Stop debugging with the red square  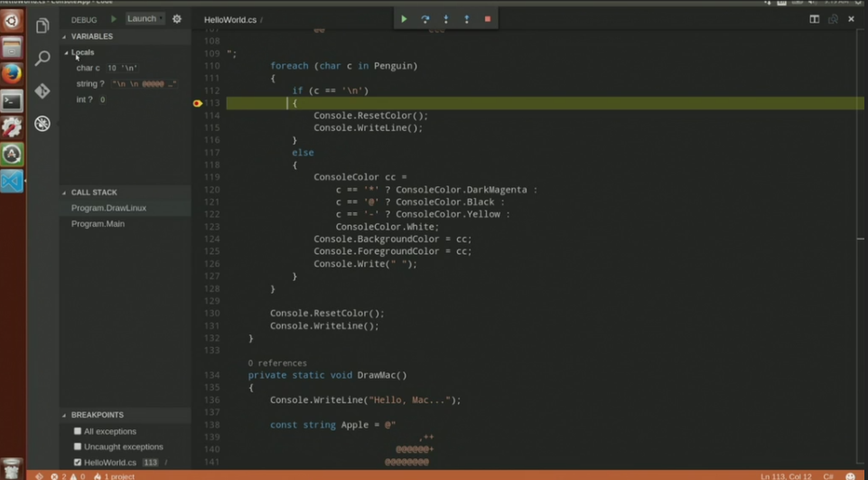pyautogui.click(x=488, y=19)
